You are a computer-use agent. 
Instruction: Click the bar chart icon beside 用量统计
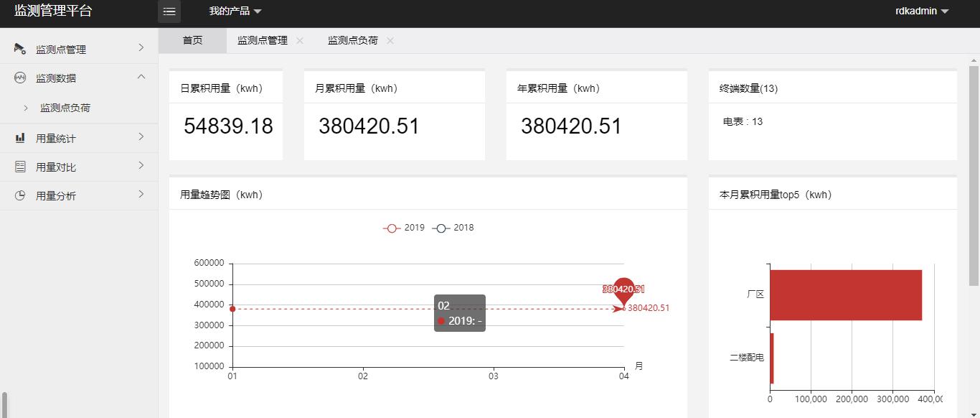click(x=20, y=138)
